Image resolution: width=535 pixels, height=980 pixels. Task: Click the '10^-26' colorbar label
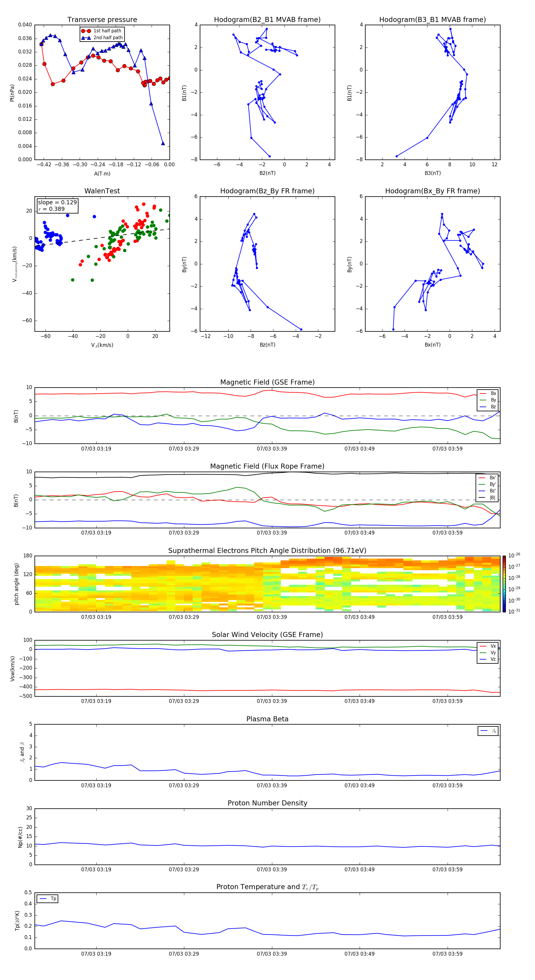[x=514, y=555]
